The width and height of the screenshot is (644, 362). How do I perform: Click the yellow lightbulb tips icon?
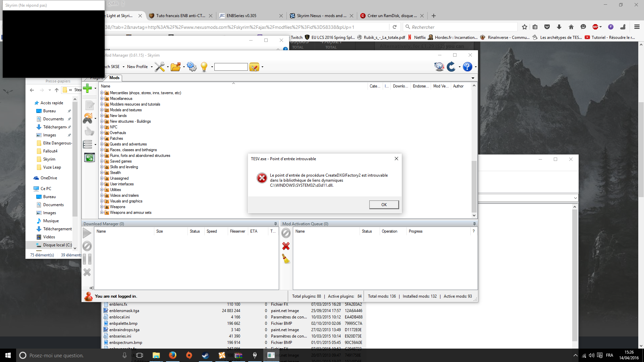(204, 67)
